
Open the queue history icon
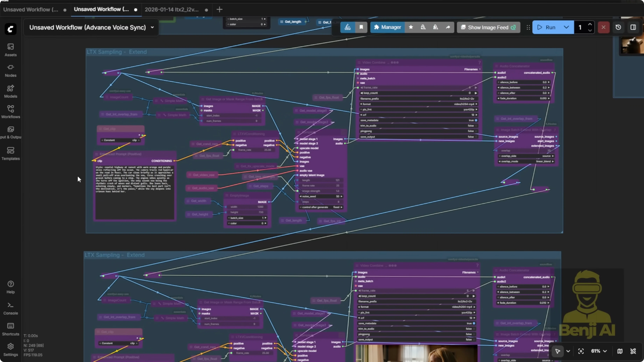[618, 27]
